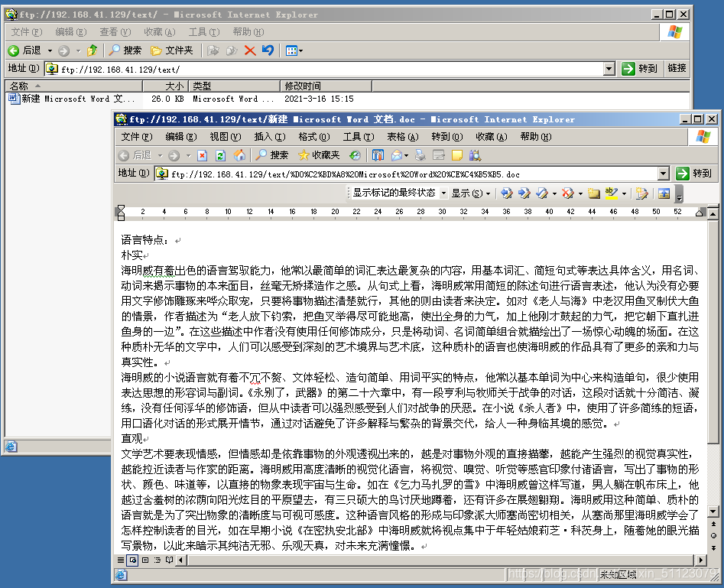Go to Home page via house icon
724x588 pixels.
(x=239, y=156)
